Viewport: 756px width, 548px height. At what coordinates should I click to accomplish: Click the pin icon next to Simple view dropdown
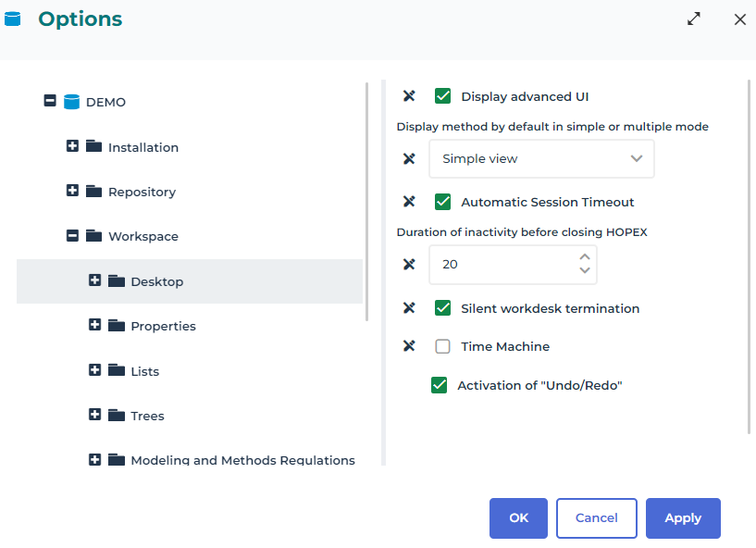click(x=409, y=159)
